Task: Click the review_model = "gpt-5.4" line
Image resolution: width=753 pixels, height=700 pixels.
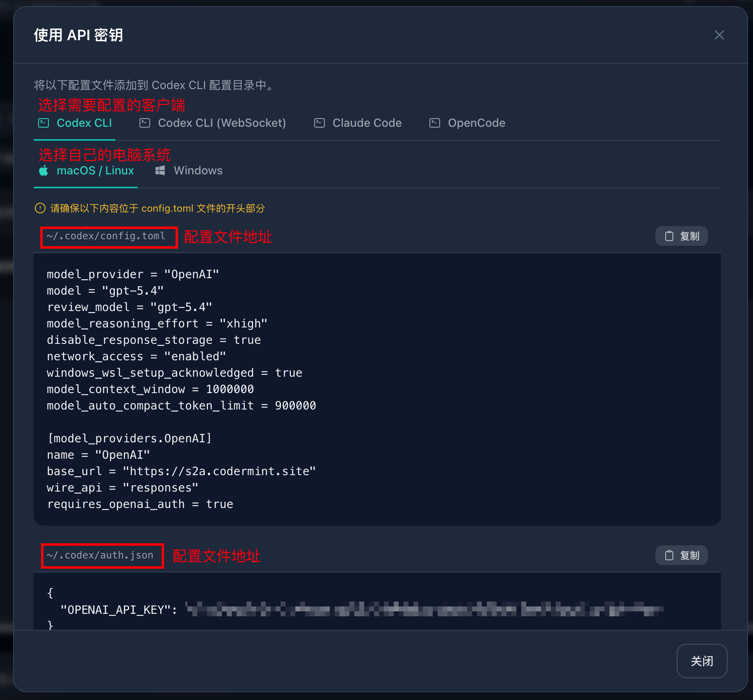Action: click(x=130, y=307)
